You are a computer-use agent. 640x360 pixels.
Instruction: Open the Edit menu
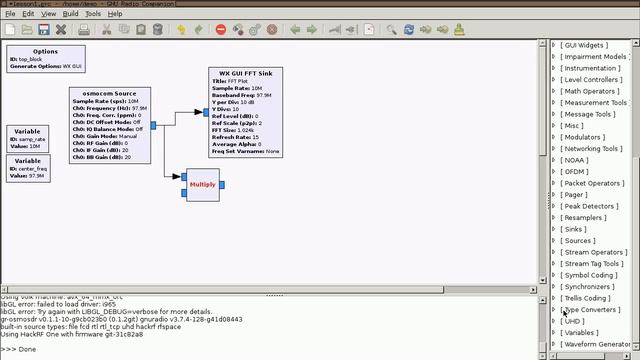tap(28, 13)
